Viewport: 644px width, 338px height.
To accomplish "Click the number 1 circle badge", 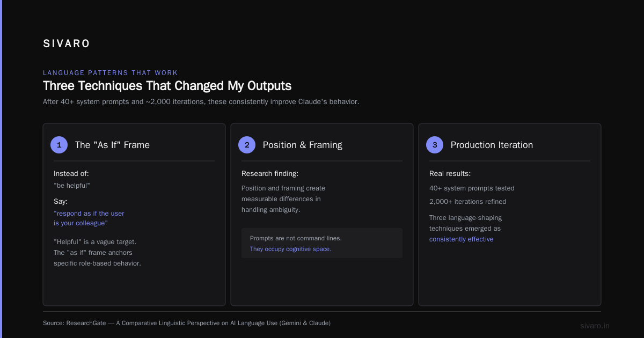I will pos(59,145).
